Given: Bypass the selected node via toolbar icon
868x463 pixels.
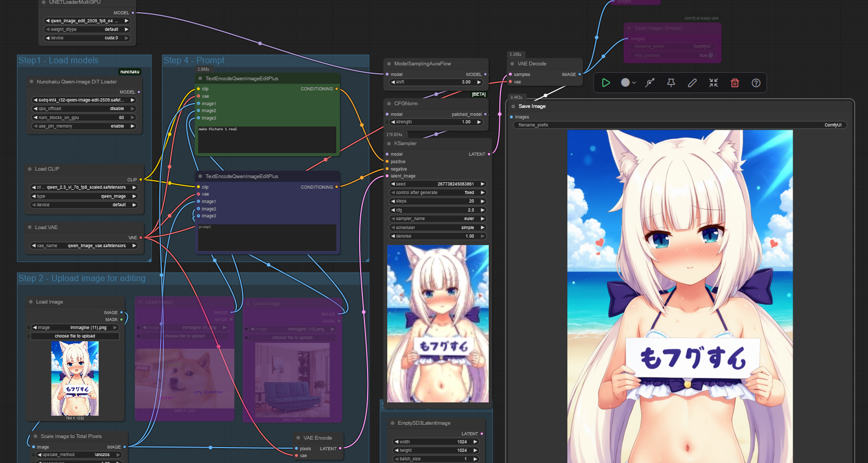Looking at the screenshot, I should [650, 83].
